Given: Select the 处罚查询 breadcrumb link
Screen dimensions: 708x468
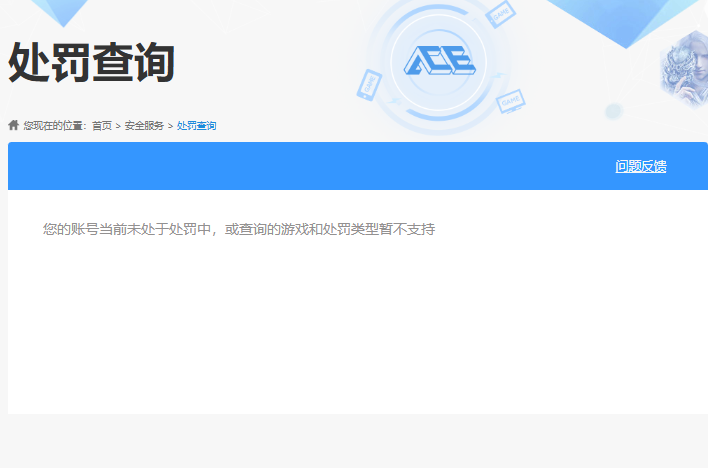Looking at the screenshot, I should (196, 126).
